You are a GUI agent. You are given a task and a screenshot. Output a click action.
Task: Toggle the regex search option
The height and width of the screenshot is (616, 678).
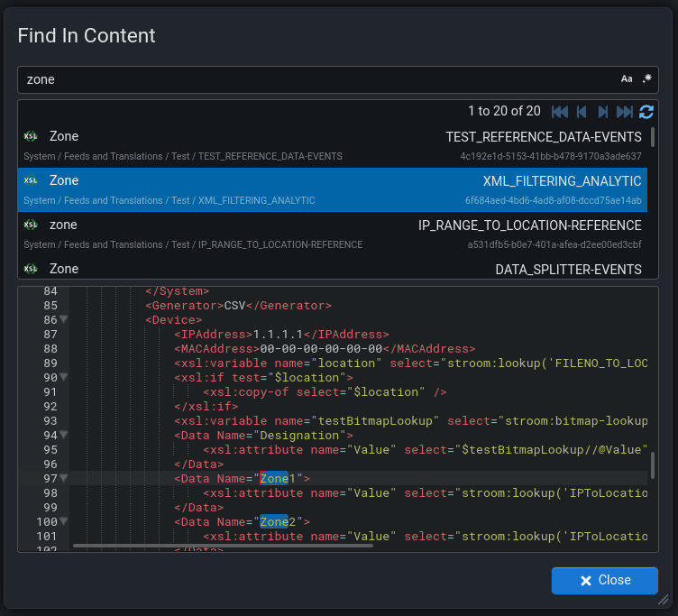(x=646, y=79)
